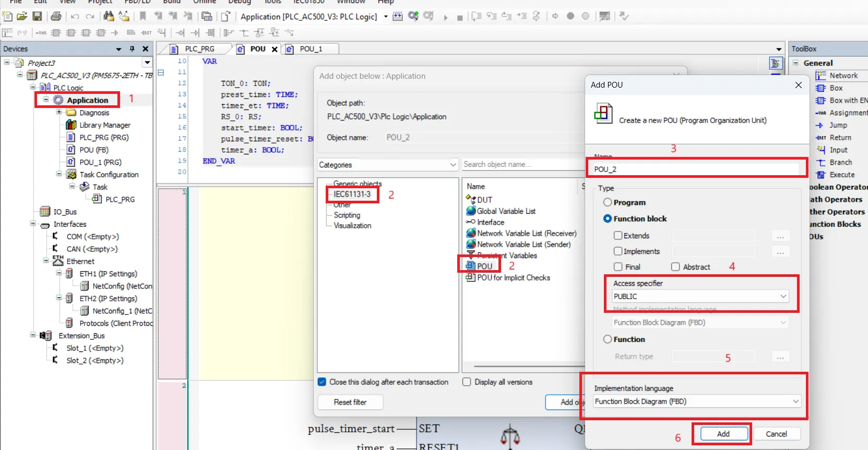Enable the Extends checkbox
The image size is (868, 450).
pos(618,236)
